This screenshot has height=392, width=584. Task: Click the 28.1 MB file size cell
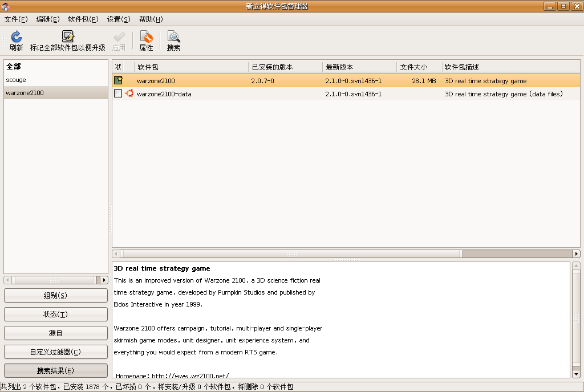coord(424,81)
